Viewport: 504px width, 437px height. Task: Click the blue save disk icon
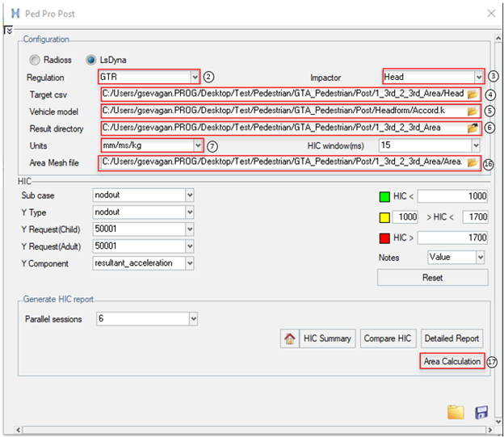click(481, 412)
